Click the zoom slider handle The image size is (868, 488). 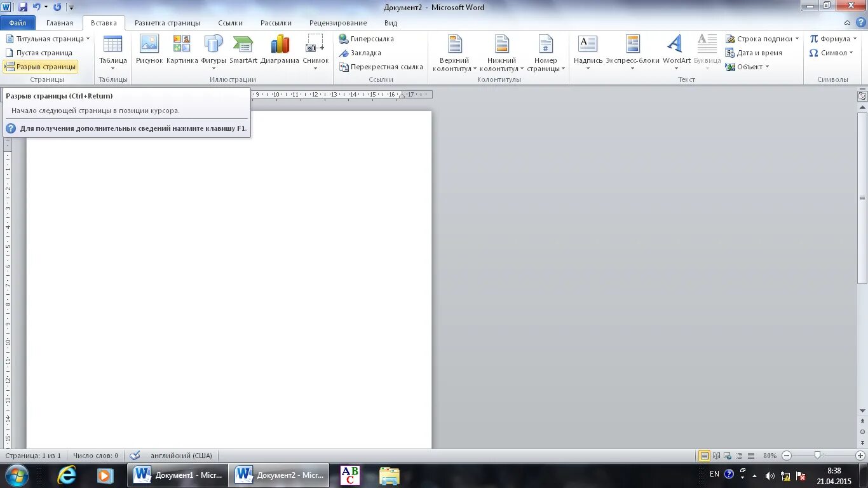click(818, 455)
